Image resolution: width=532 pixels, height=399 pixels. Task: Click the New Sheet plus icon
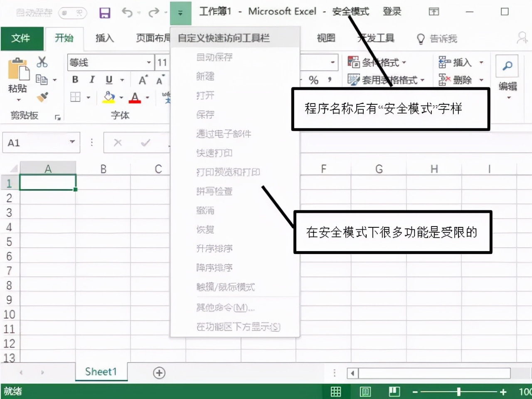tap(159, 373)
